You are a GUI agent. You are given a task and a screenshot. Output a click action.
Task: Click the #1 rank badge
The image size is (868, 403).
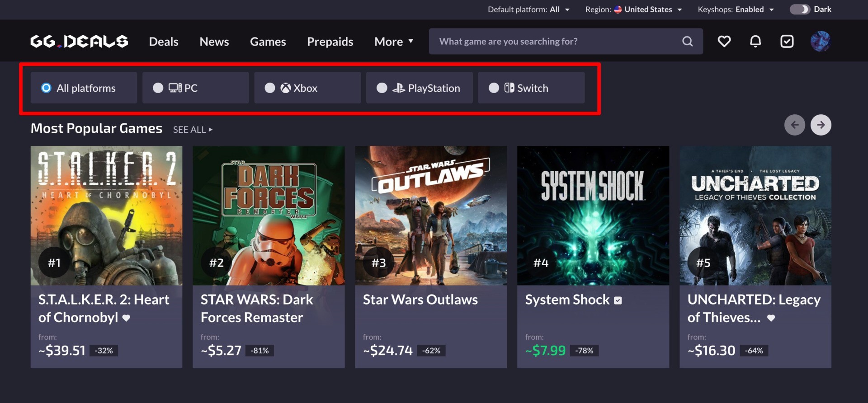tap(54, 262)
